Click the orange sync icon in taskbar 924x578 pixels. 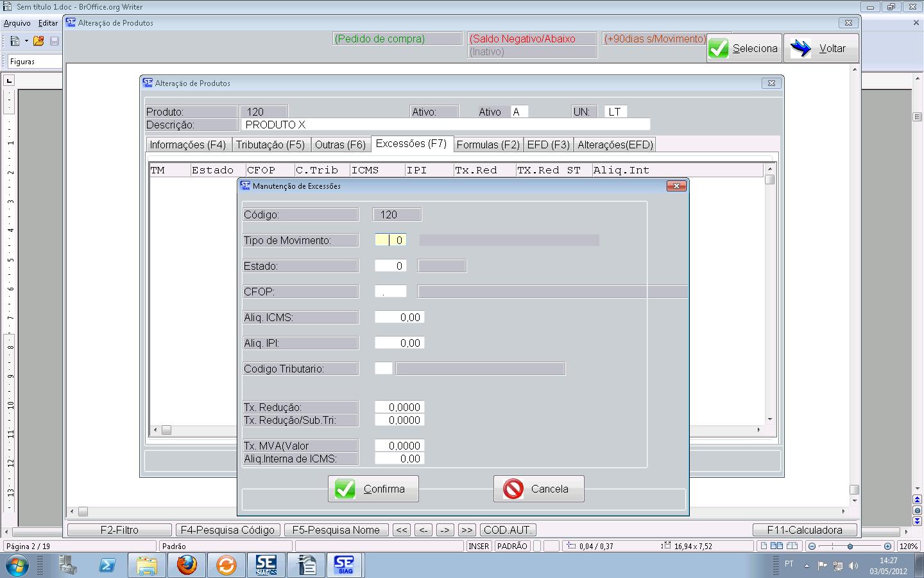click(x=226, y=565)
